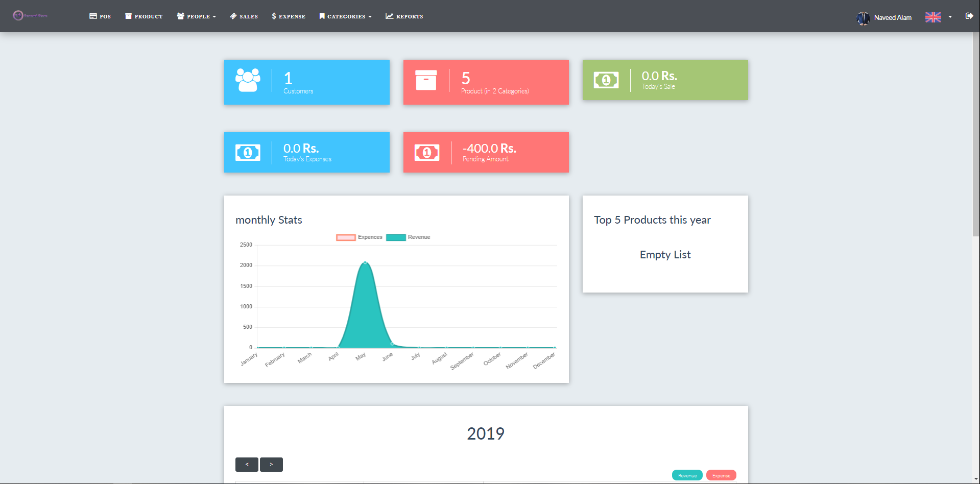Screen dimensions: 980x484
Task: Toggle the Expences legend swatch
Action: pyautogui.click(x=346, y=237)
